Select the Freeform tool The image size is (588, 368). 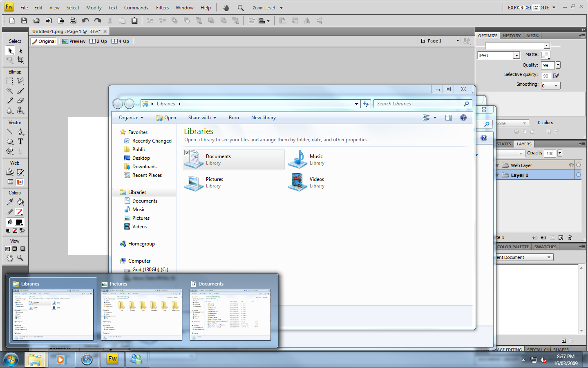point(10,151)
